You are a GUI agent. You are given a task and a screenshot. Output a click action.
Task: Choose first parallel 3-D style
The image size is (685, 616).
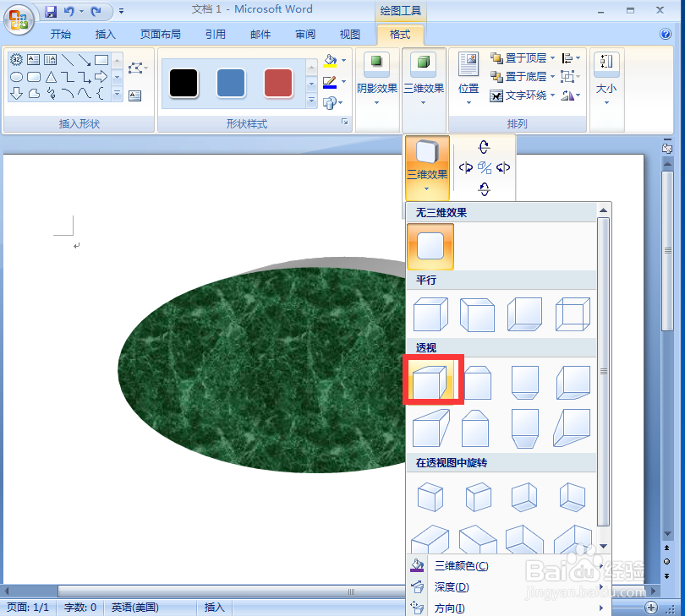(x=430, y=313)
